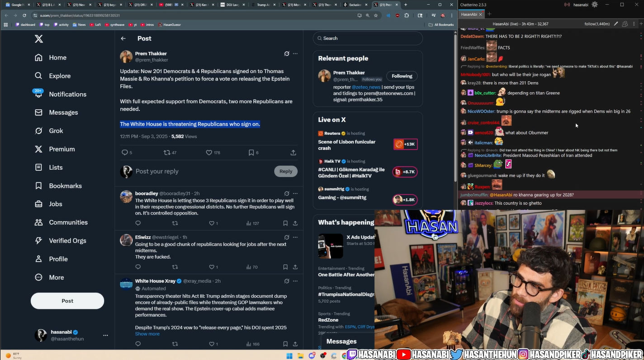This screenshot has width=644, height=360.
Task: Open the All Bookmarks folder
Action: point(441,25)
